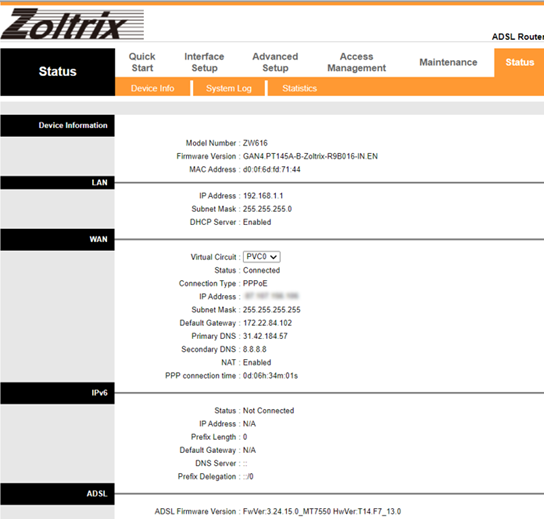Click the black Status page title block
Viewport: 544px width, 519px height.
pos(58,72)
